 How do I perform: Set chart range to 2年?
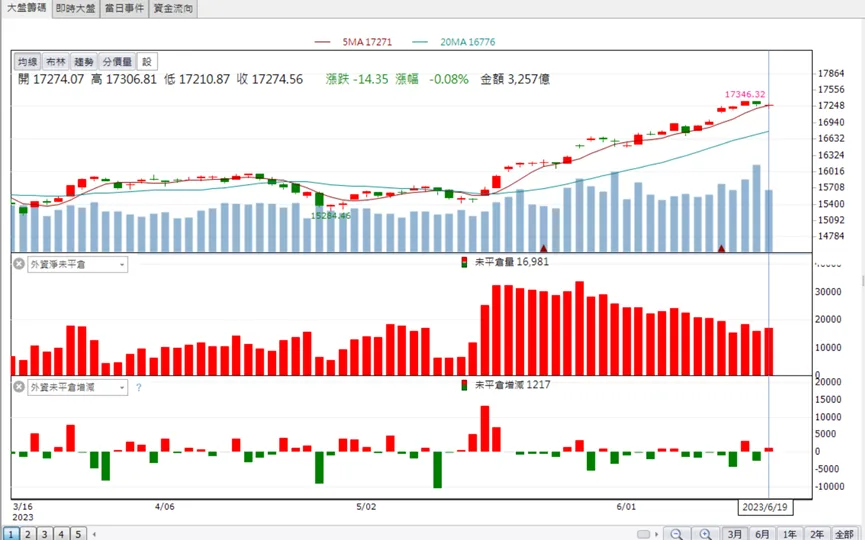[817, 534]
